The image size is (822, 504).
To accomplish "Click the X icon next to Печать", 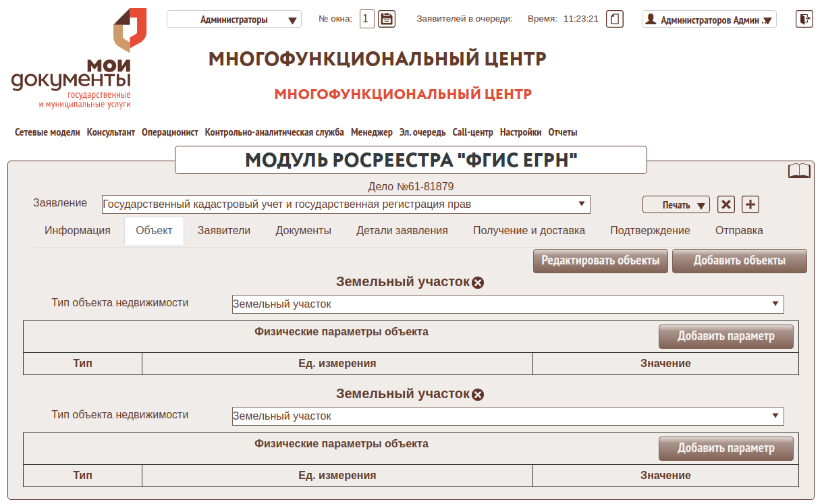I will tap(726, 204).
